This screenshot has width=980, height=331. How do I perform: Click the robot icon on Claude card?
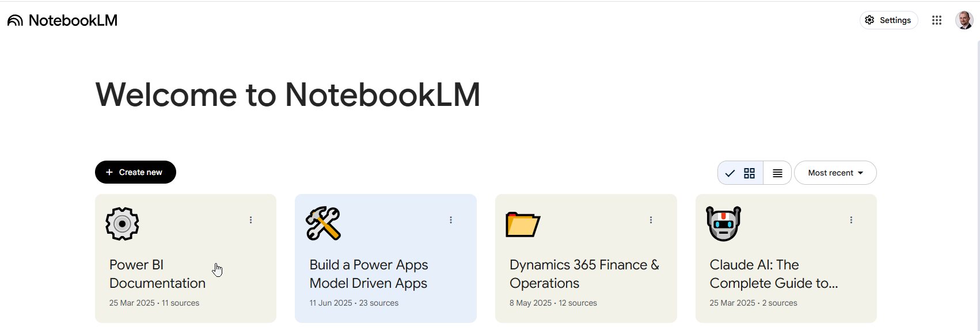[x=723, y=223]
